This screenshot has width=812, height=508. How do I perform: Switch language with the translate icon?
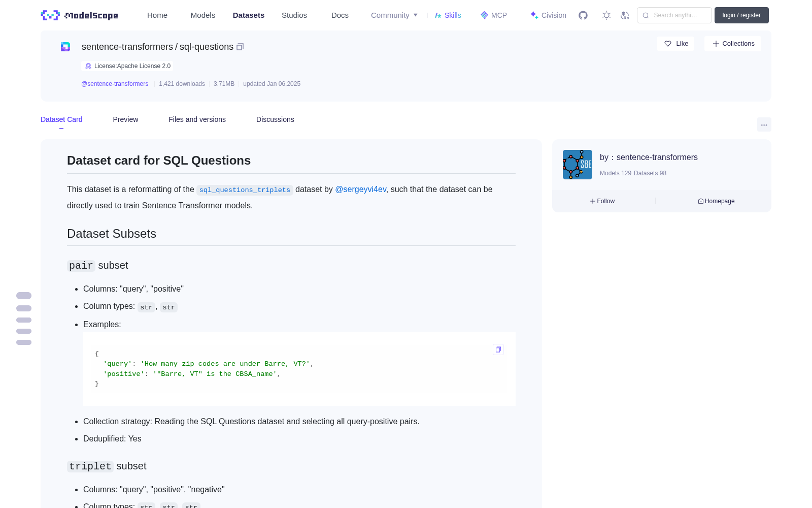point(625,15)
